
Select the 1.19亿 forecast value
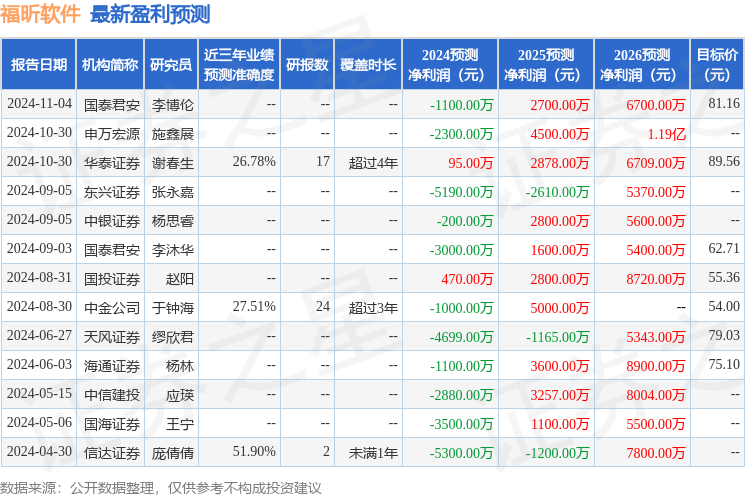click(x=667, y=134)
